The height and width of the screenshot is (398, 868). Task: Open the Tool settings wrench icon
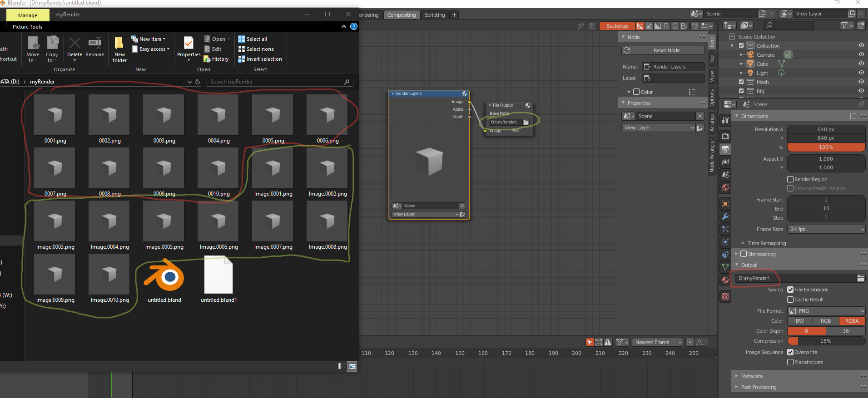pyautogui.click(x=725, y=120)
